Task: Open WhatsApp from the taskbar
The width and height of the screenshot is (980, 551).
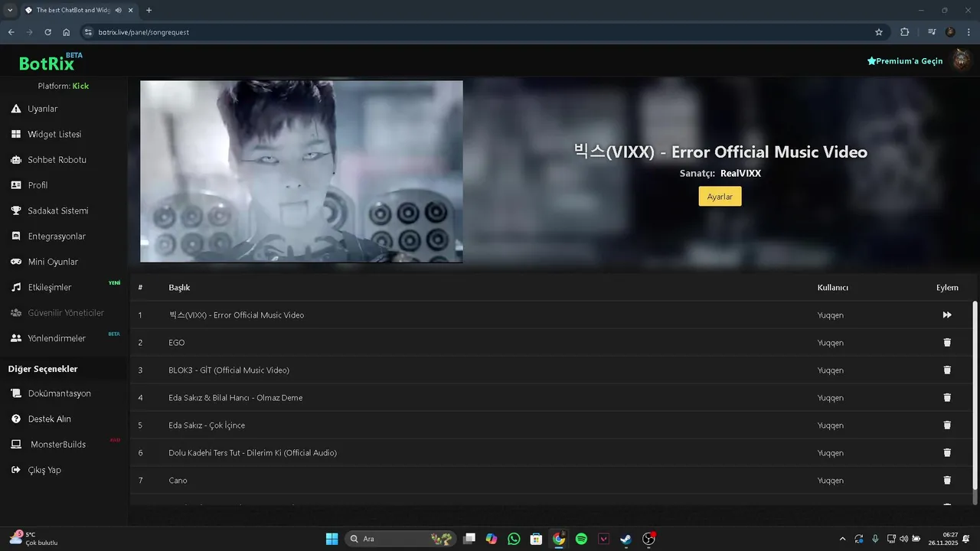Action: [514, 539]
